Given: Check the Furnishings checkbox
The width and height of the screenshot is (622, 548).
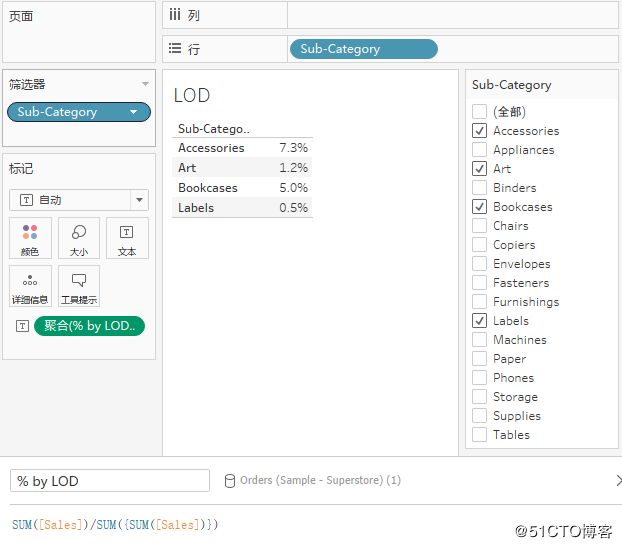Looking at the screenshot, I should pos(479,302).
